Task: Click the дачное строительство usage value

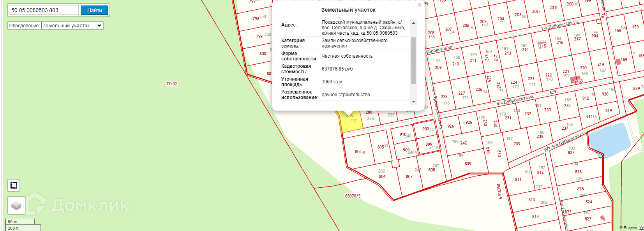Action: point(346,95)
